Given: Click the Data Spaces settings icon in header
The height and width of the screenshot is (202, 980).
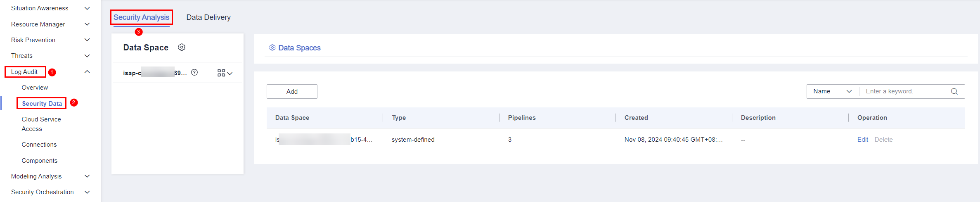Looking at the screenshot, I should coord(272,48).
